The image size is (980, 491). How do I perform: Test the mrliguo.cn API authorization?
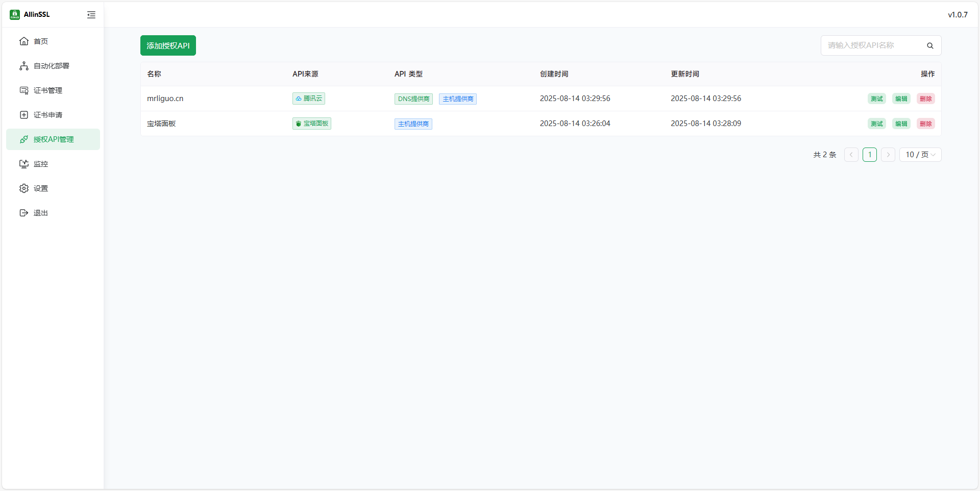click(x=876, y=99)
